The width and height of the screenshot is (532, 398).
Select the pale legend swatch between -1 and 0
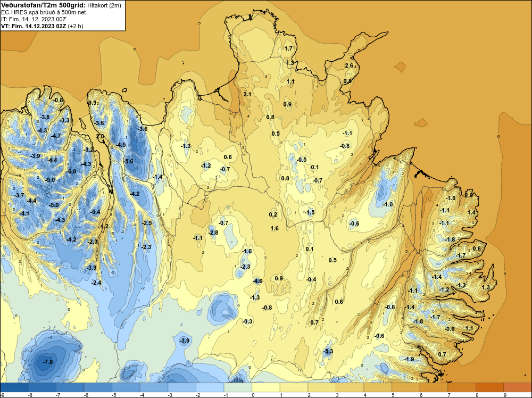pos(238,387)
